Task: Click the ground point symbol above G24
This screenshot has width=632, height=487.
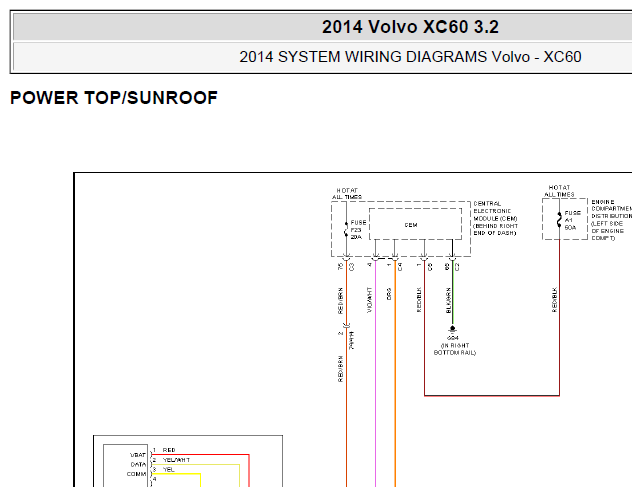Action: click(452, 329)
